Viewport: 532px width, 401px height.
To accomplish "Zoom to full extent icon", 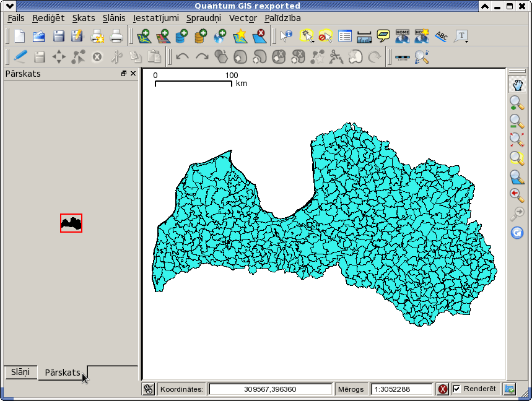I will [x=517, y=140].
